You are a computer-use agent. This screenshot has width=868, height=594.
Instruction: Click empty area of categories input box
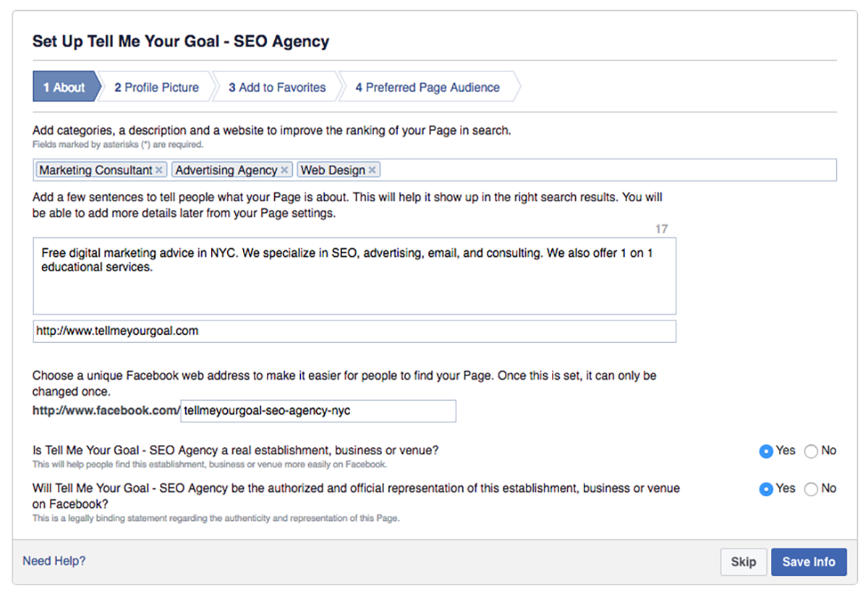coord(608,170)
